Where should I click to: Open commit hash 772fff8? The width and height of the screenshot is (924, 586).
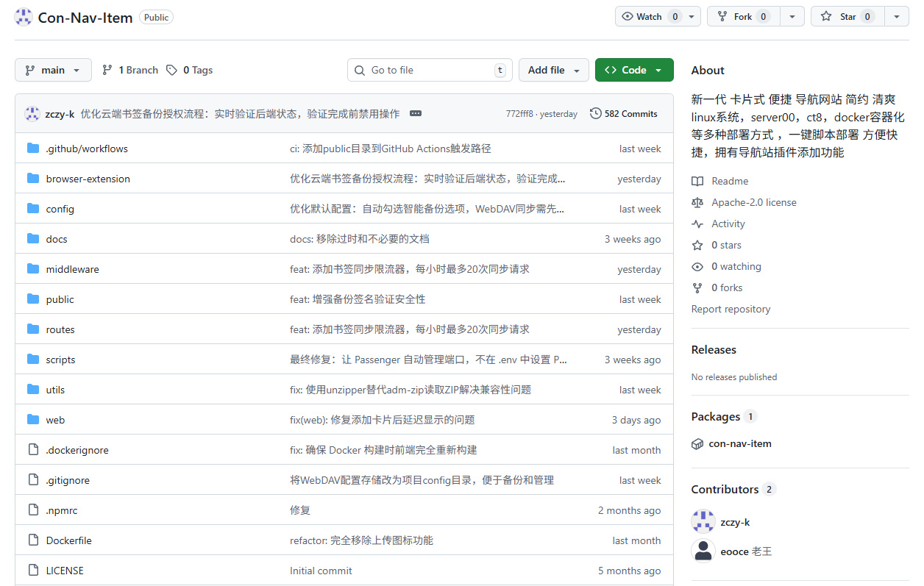pos(519,114)
